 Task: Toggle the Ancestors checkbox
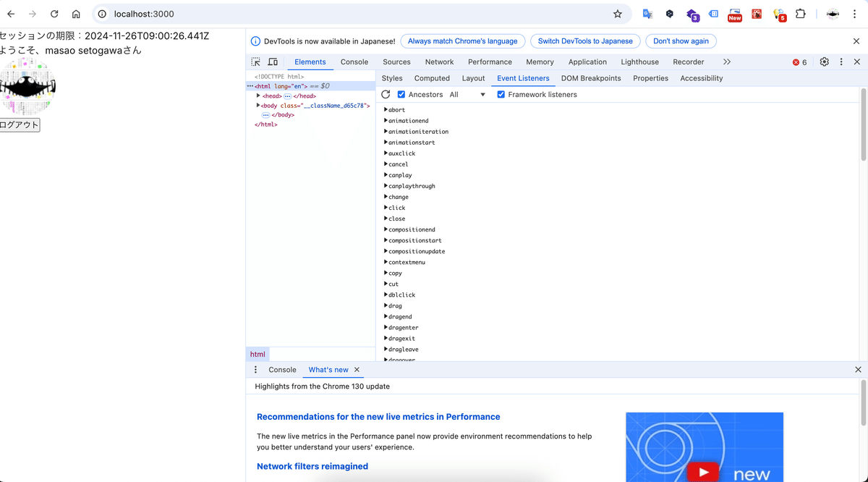click(x=401, y=95)
